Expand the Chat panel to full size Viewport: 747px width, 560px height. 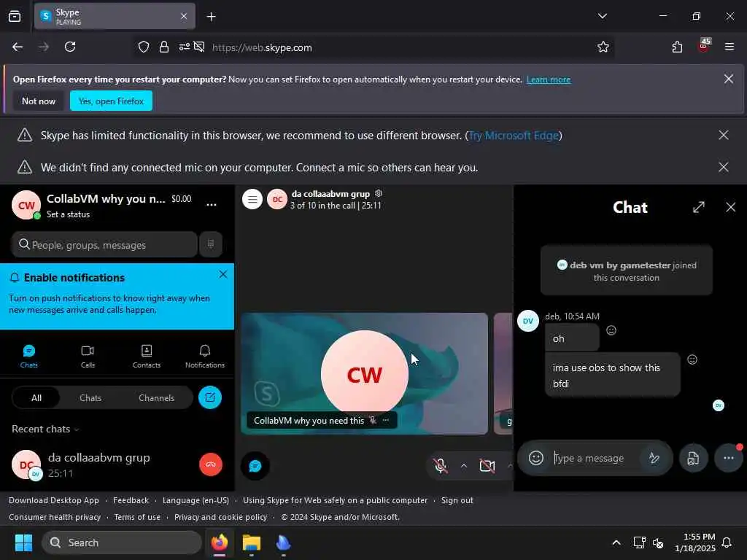coord(698,207)
